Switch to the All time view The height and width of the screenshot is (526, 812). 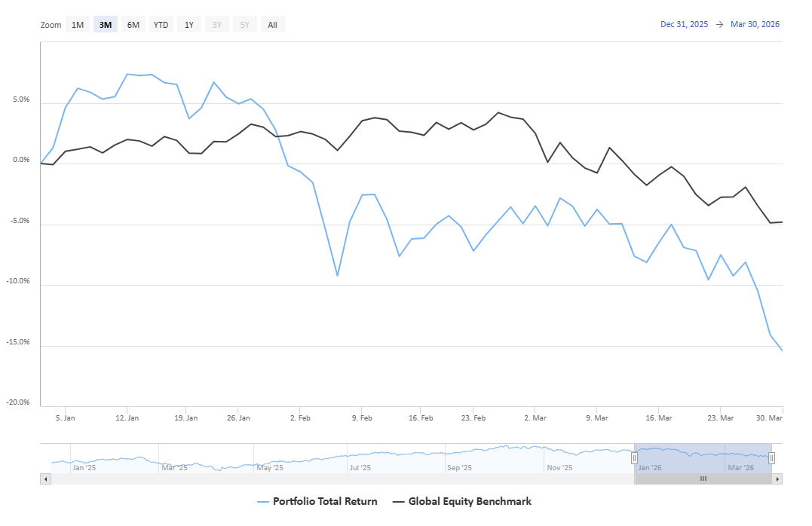tap(272, 24)
